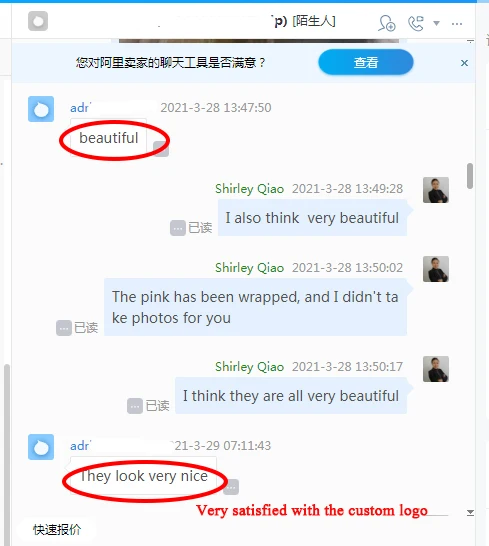
Task: Click the contact avatar in chat header
Action: [38, 21]
